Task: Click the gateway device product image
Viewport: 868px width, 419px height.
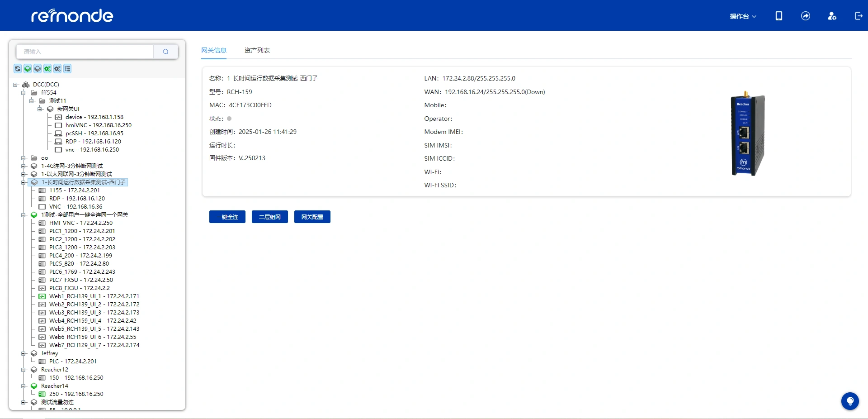Action: 748,133
